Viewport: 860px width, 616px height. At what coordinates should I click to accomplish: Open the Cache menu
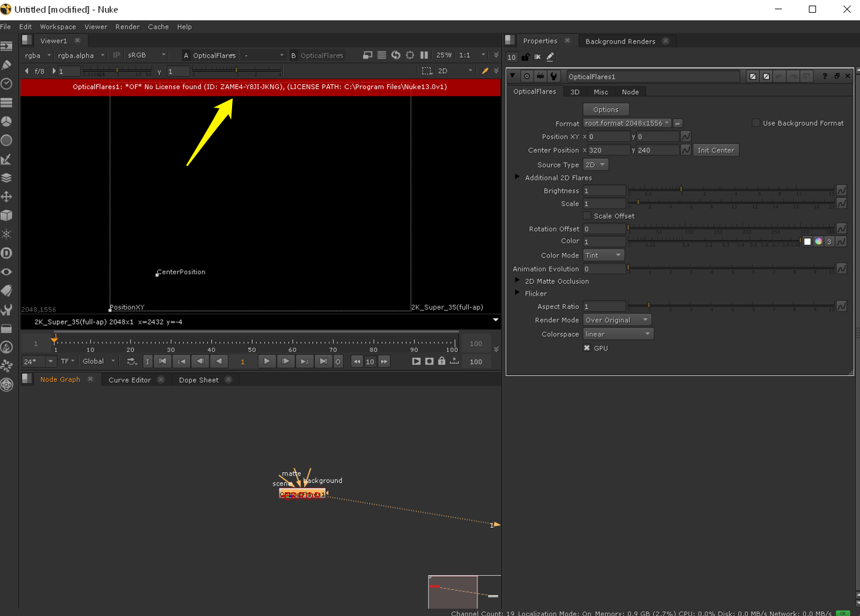point(158,27)
